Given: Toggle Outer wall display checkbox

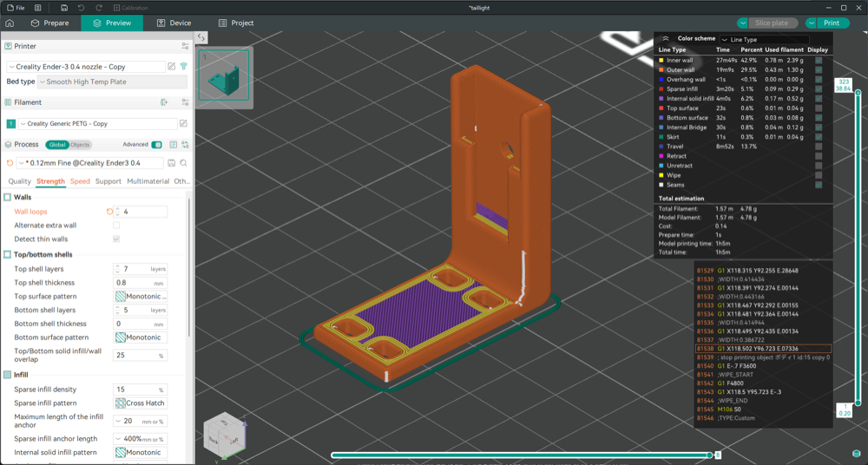Looking at the screenshot, I should 819,69.
